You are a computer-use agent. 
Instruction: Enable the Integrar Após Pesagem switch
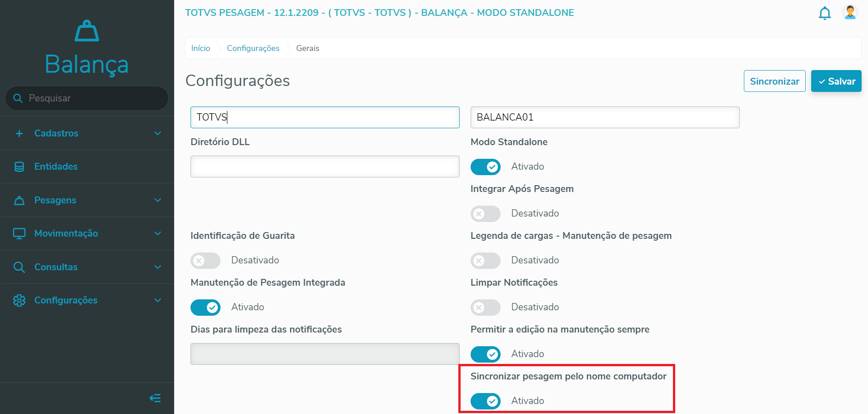(486, 214)
